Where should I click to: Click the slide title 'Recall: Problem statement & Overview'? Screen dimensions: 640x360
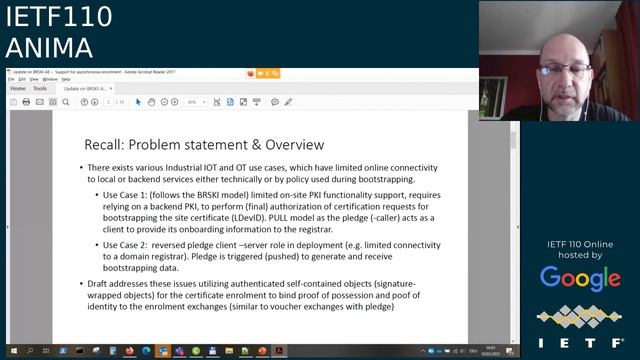point(204,144)
